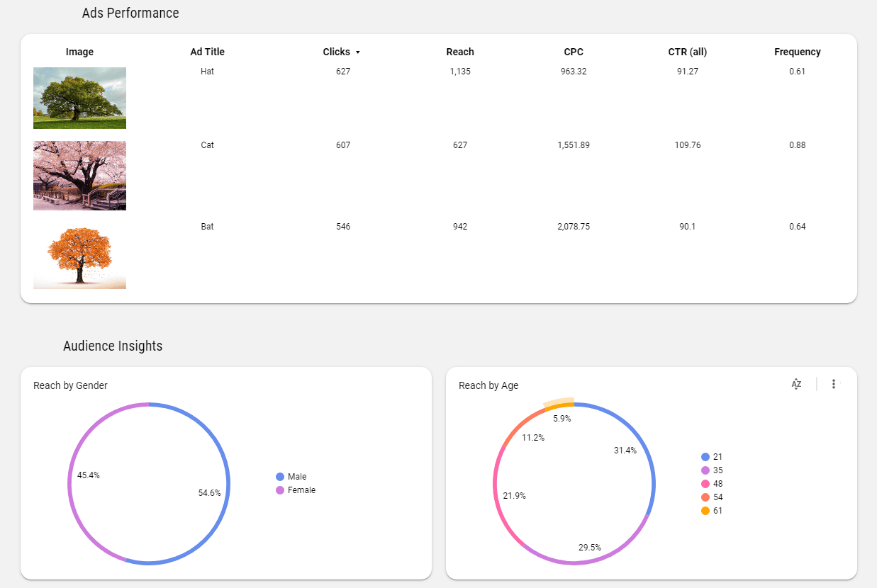The width and height of the screenshot is (877, 588).
Task: Click the age 48 legend color dot
Action: (705, 484)
